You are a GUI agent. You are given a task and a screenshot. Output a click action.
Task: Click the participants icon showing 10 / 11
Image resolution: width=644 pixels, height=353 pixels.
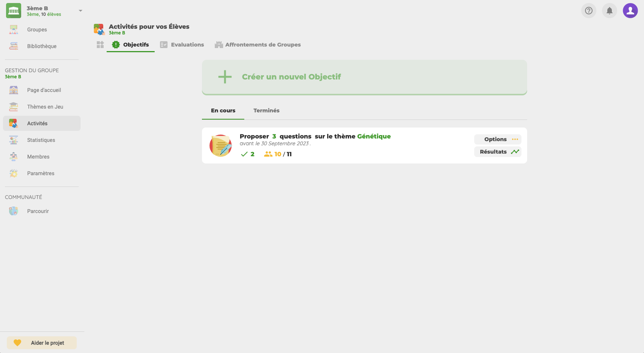click(268, 154)
